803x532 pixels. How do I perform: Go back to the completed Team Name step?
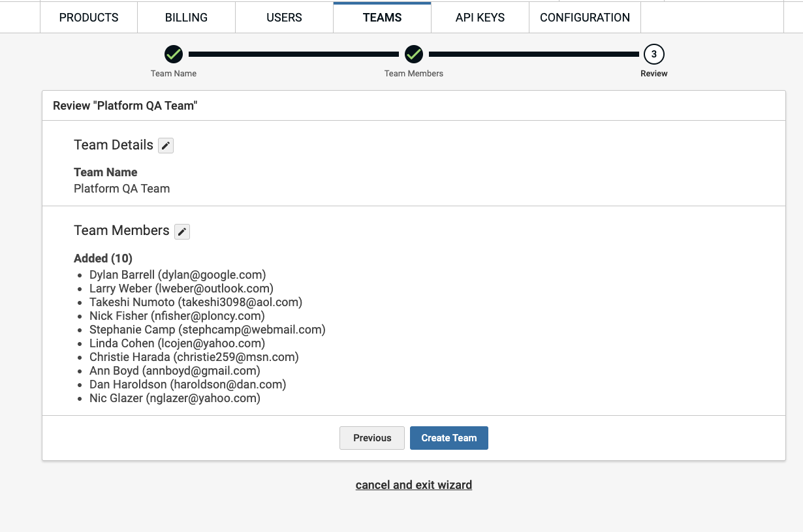click(174, 54)
